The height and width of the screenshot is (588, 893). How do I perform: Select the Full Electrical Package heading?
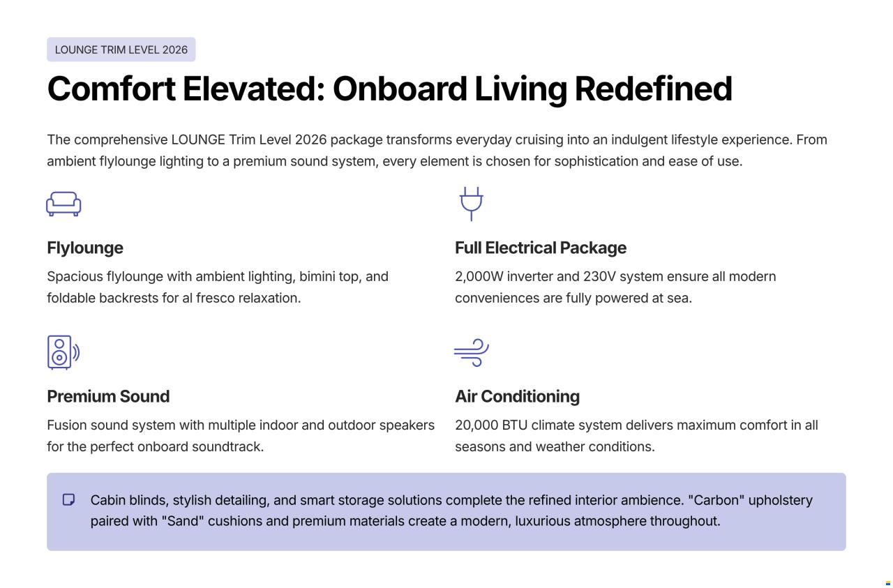[541, 248]
